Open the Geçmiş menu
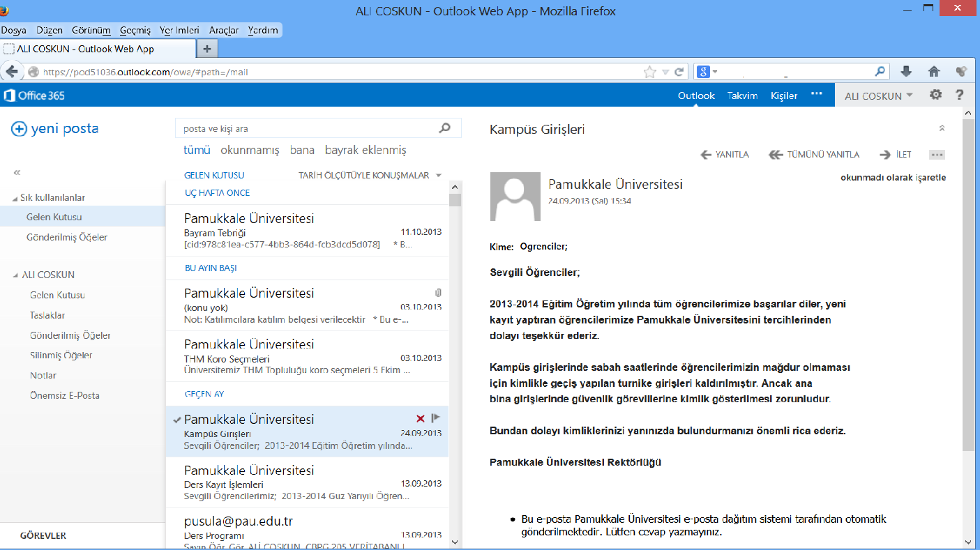The image size is (980, 550). [135, 30]
